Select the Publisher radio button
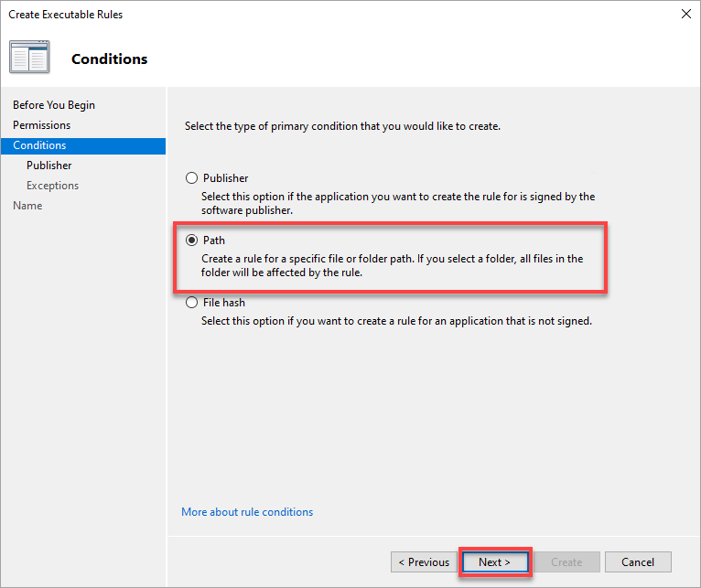 [x=191, y=177]
